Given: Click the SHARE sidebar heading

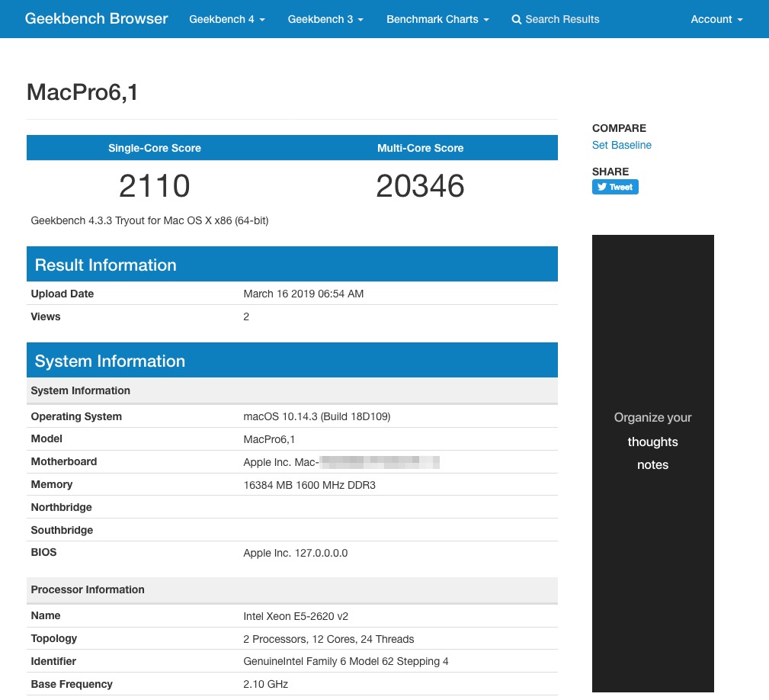Looking at the screenshot, I should 610,172.
